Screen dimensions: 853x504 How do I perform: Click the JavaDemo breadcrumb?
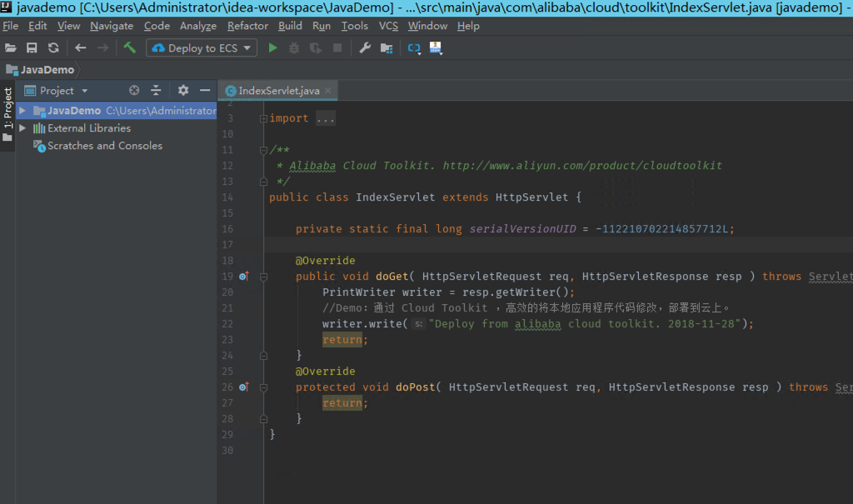point(40,70)
